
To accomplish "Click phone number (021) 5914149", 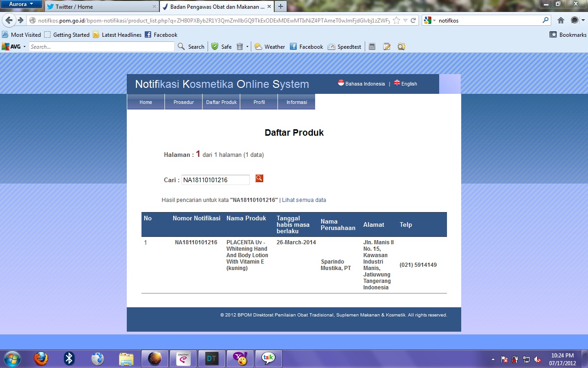I will pos(418,265).
